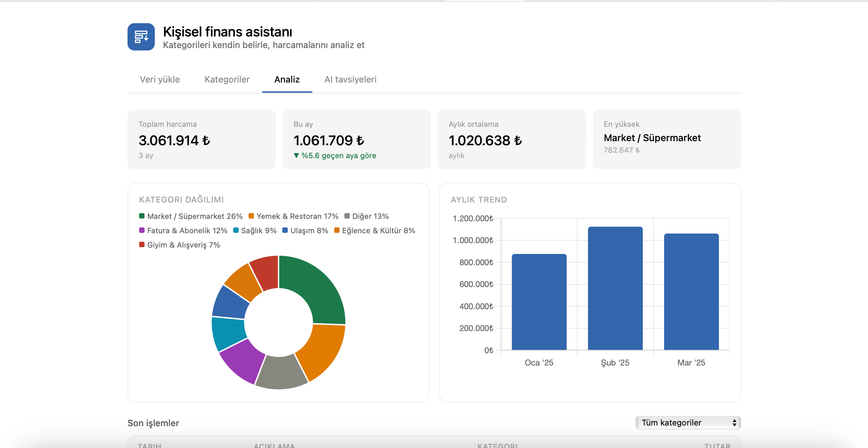Go to the AI tavsiyeleri tab
This screenshot has height=448, width=868.
pyautogui.click(x=350, y=79)
